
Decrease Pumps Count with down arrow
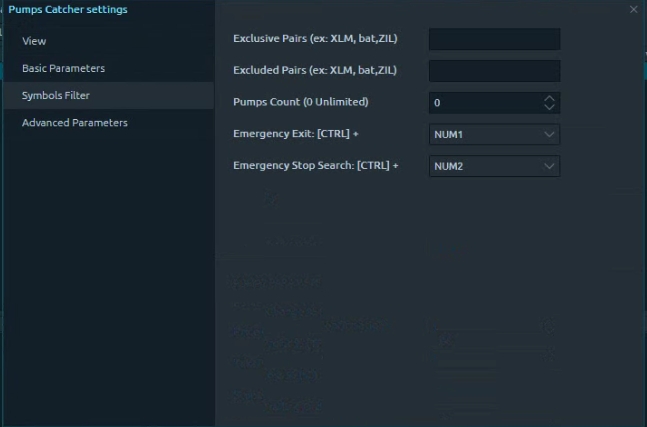549,108
